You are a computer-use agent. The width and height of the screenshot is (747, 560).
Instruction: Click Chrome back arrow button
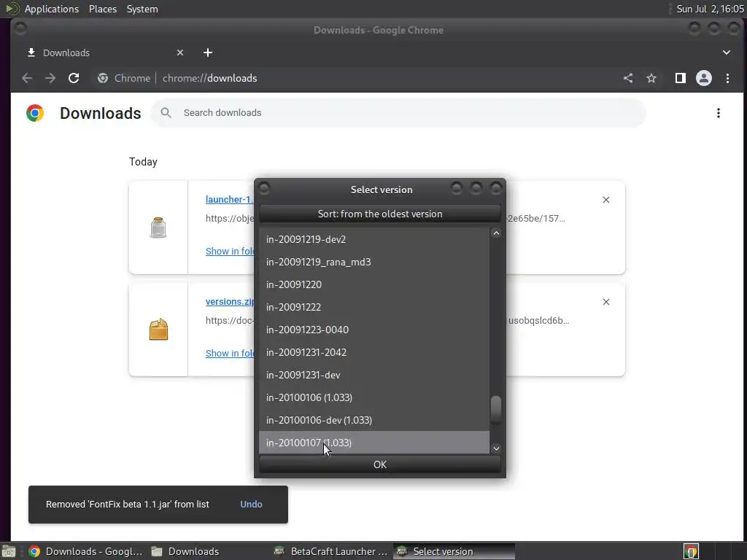(27, 78)
